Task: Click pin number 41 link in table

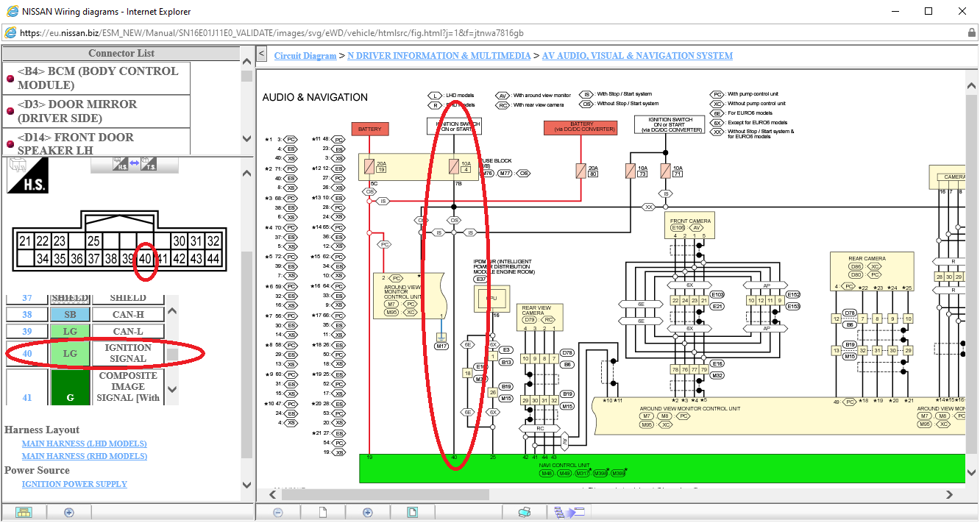Action: click(27, 398)
